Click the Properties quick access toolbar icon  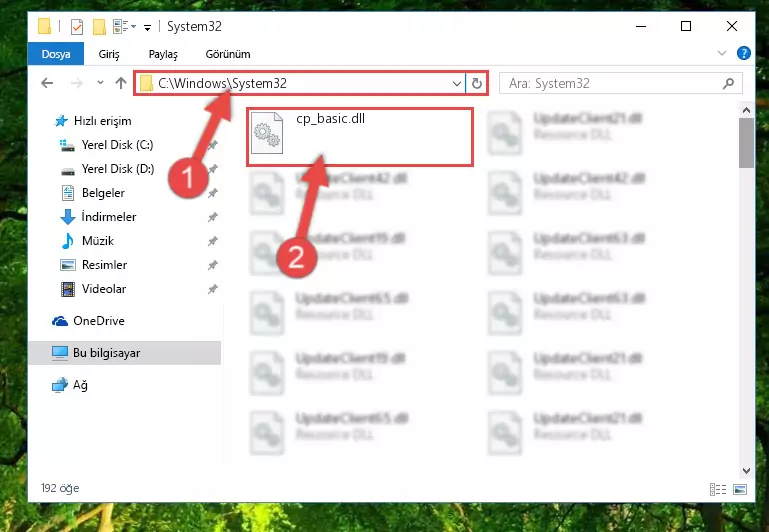click(x=77, y=26)
